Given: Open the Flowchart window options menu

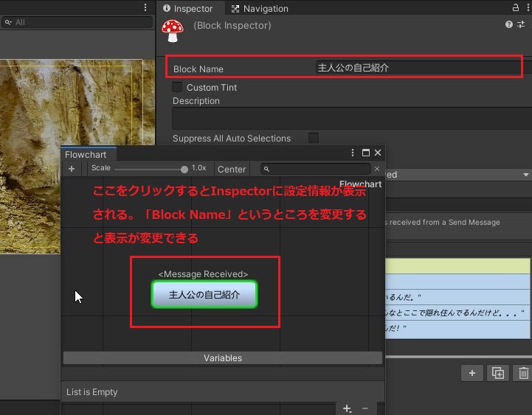Looking at the screenshot, I should coord(353,153).
